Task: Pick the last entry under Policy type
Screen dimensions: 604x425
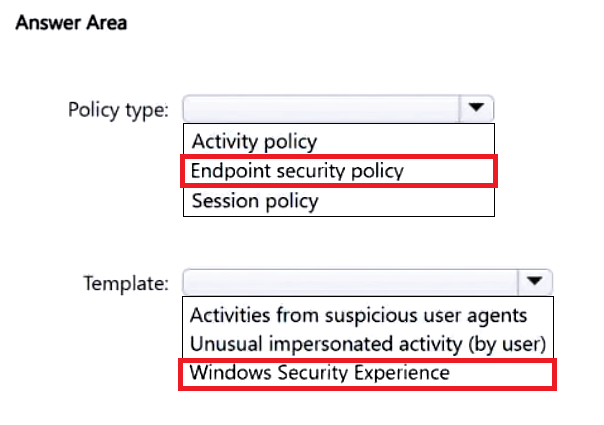Action: [x=254, y=201]
